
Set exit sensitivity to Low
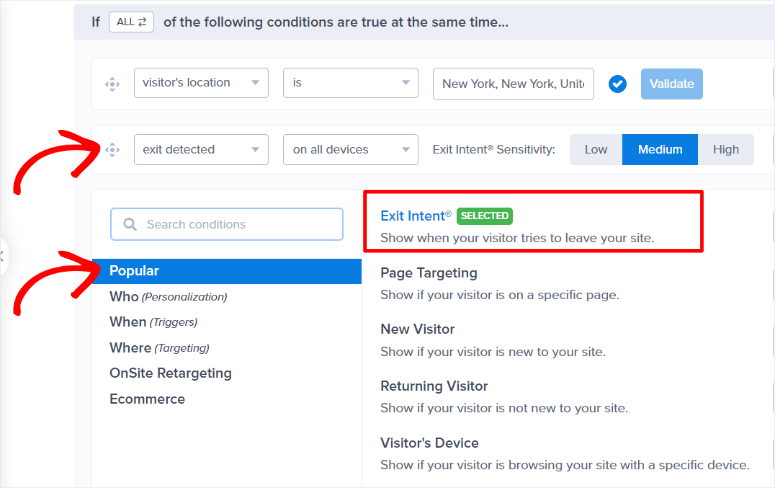(596, 150)
